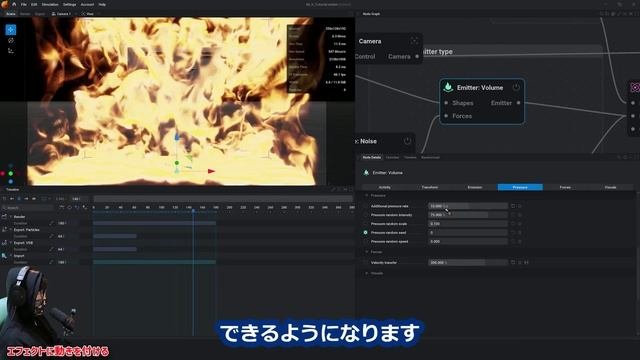This screenshot has width=640, height=360.
Task: Select the Node Details panel tab
Action: click(x=371, y=158)
